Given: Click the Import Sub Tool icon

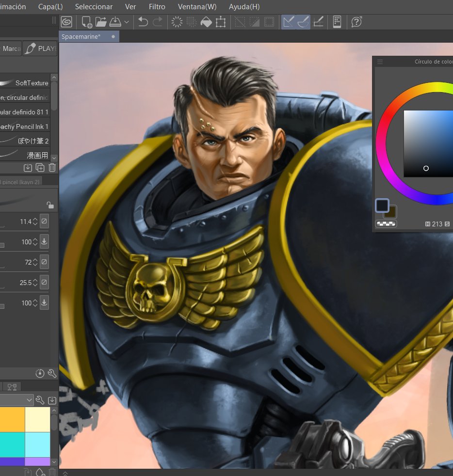Looking at the screenshot, I should pyautogui.click(x=28, y=168).
